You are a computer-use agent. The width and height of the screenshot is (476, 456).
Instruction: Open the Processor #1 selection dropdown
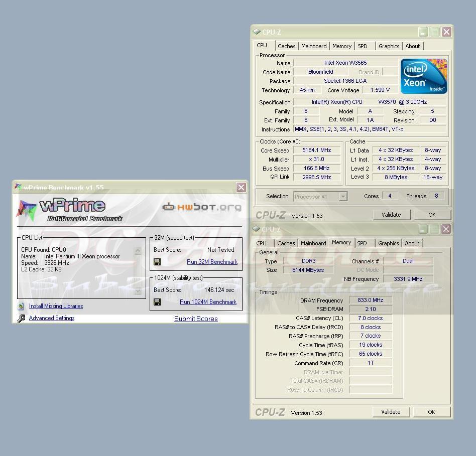tap(343, 197)
